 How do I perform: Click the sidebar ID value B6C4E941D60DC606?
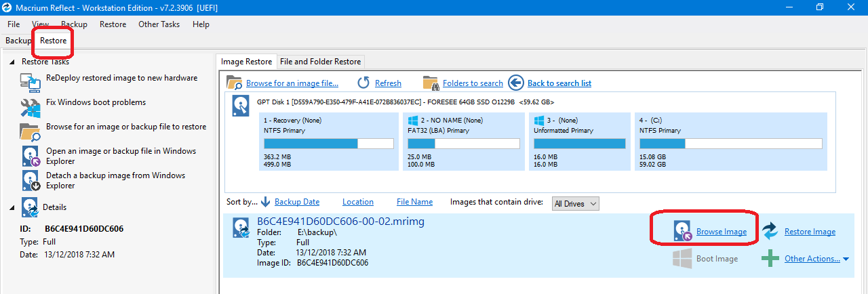84,229
